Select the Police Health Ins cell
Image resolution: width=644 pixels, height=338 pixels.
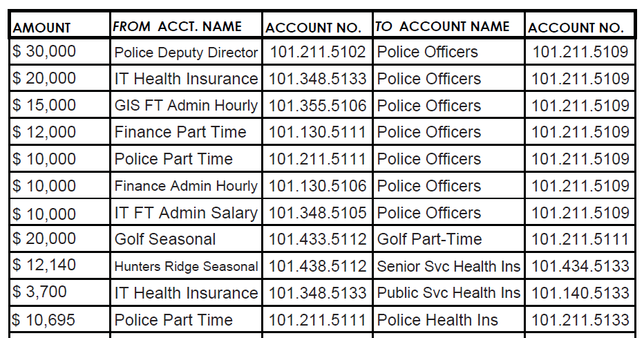[437, 320]
